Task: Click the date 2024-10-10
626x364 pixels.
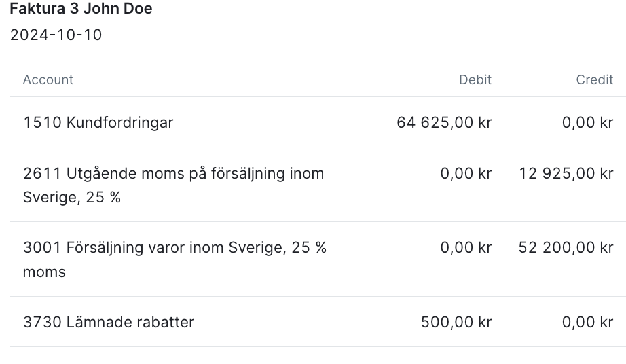Action: (x=56, y=35)
